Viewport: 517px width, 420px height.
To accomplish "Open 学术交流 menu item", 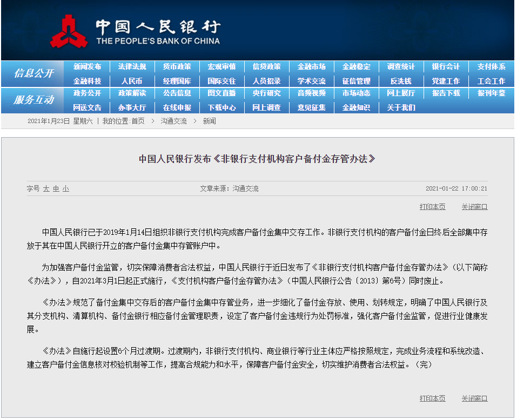I will [x=312, y=81].
